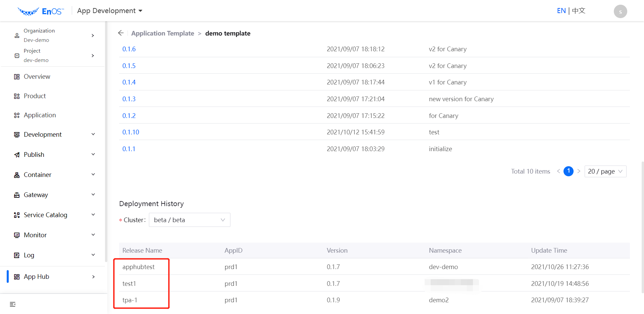Open version 0.1.10 link

click(130, 132)
